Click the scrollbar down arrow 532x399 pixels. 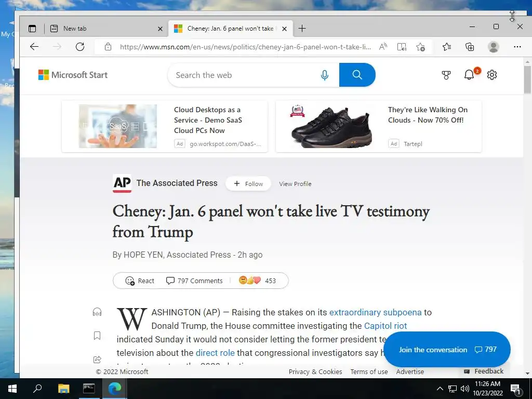point(527,373)
